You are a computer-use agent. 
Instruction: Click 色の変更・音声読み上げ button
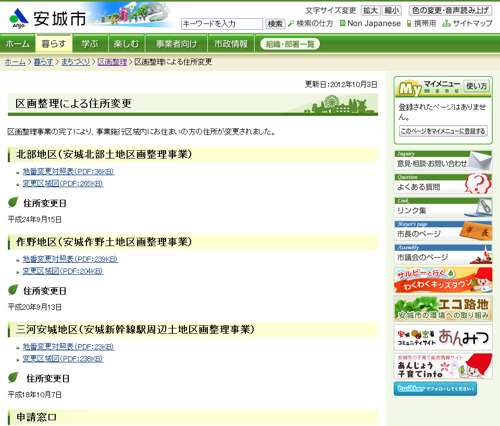[451, 10]
